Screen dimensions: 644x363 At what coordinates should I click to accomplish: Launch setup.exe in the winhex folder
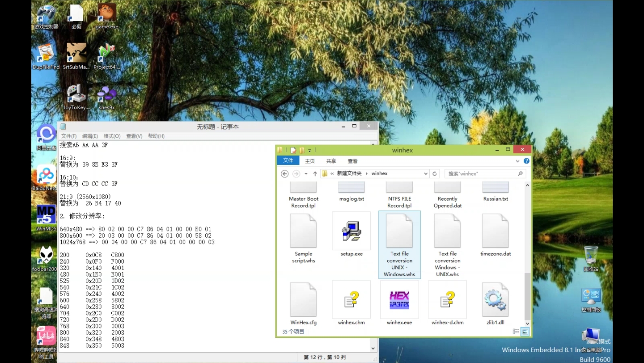pyautogui.click(x=351, y=231)
